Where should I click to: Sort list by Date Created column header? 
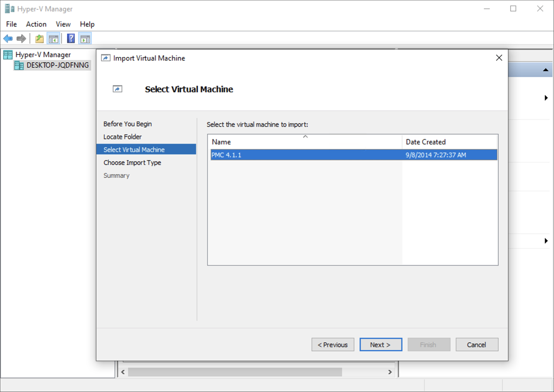pyautogui.click(x=449, y=142)
